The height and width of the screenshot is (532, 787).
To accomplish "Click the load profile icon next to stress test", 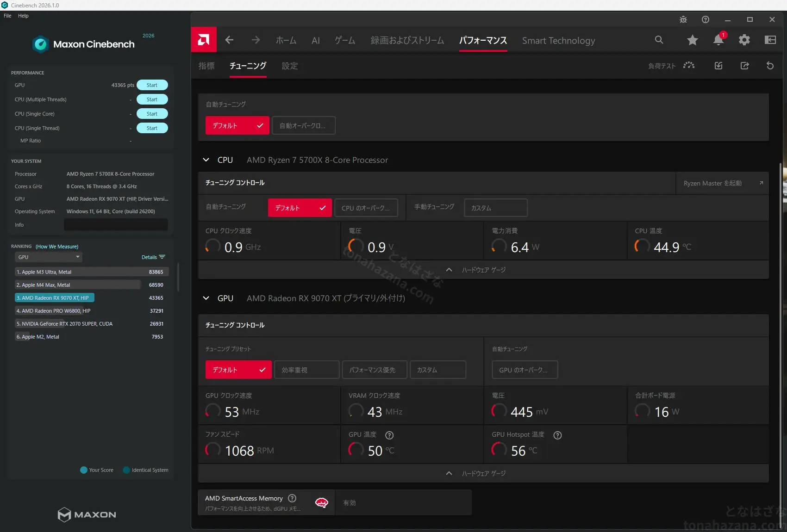I will pyautogui.click(x=718, y=66).
